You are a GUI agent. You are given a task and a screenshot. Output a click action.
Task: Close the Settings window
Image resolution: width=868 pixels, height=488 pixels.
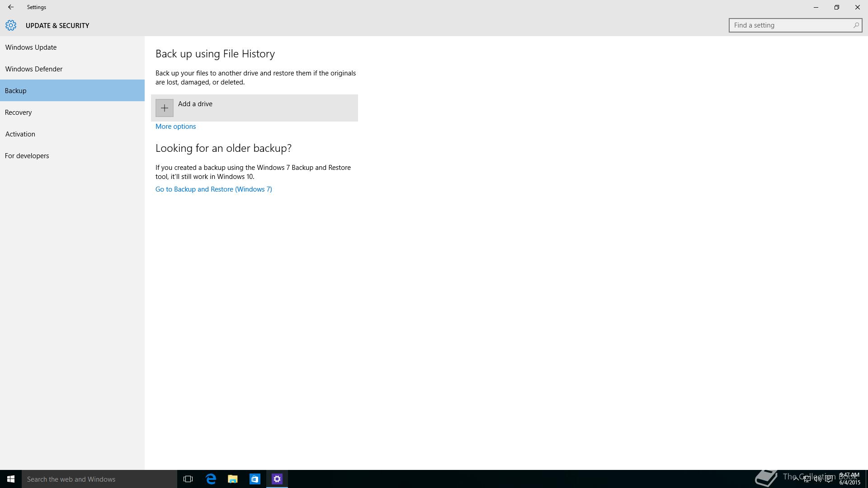pos(857,7)
